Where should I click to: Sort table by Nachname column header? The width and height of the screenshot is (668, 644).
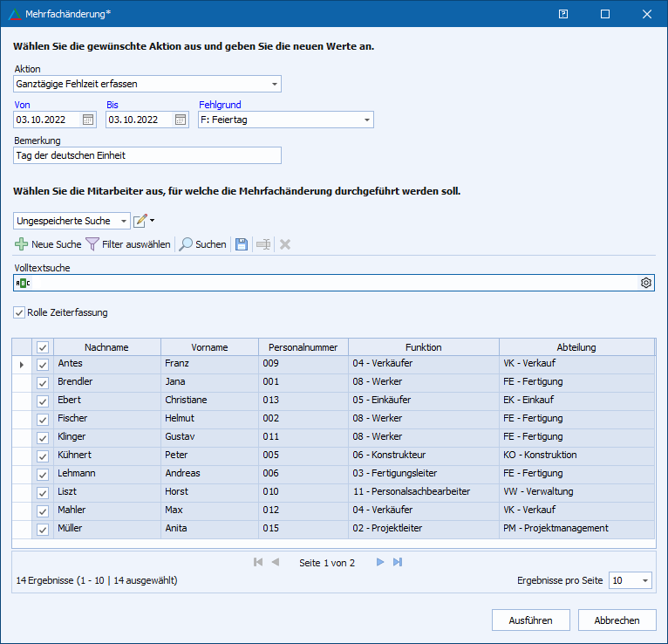[106, 347]
